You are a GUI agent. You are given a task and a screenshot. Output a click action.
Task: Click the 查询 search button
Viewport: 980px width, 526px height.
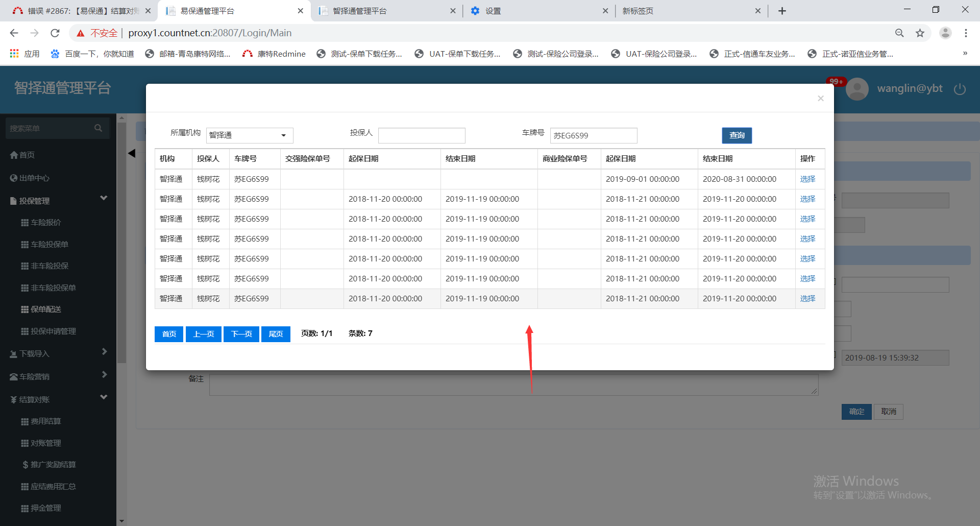(737, 135)
